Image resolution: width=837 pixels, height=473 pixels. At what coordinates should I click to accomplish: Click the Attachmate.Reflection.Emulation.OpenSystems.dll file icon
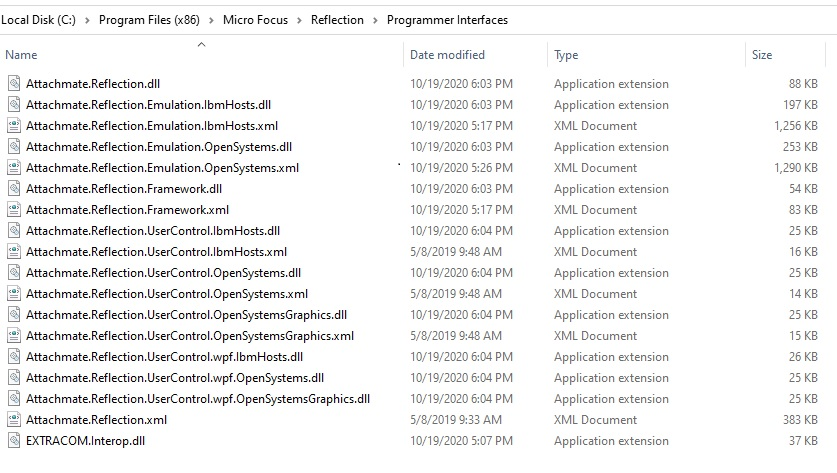click(x=14, y=147)
